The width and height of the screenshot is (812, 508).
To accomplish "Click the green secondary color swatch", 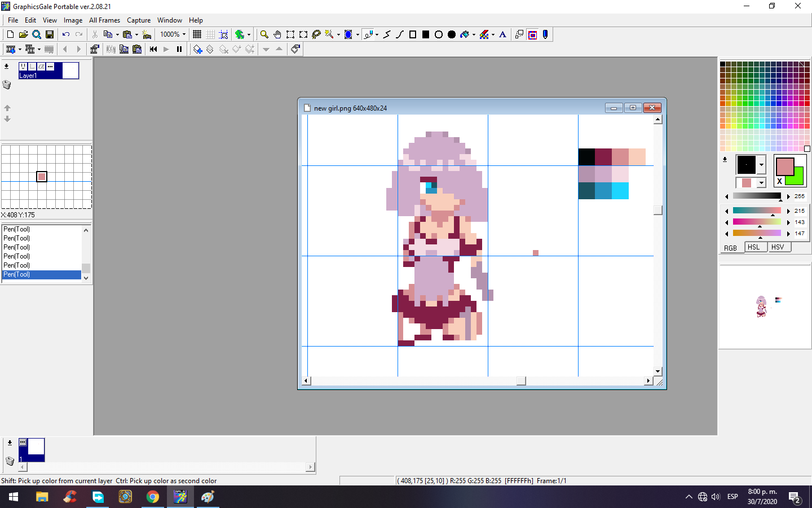I will (798, 179).
